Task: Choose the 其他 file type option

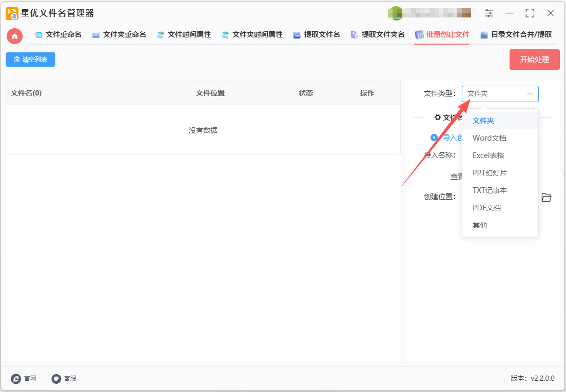Action: point(480,225)
